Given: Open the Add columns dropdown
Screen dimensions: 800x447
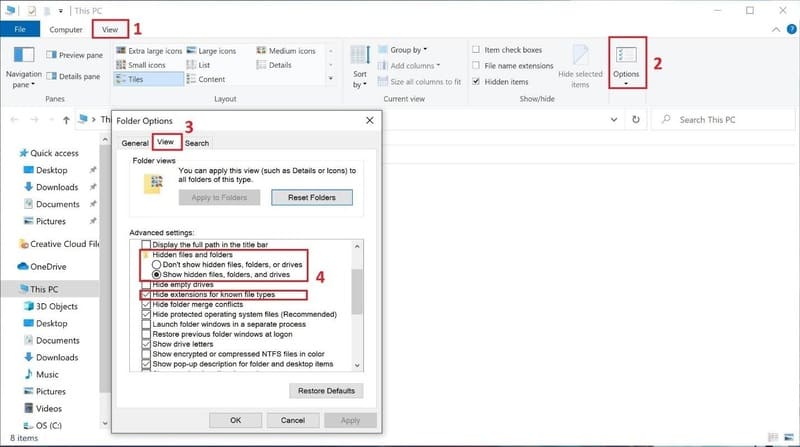Looking at the screenshot, I should click(x=410, y=65).
